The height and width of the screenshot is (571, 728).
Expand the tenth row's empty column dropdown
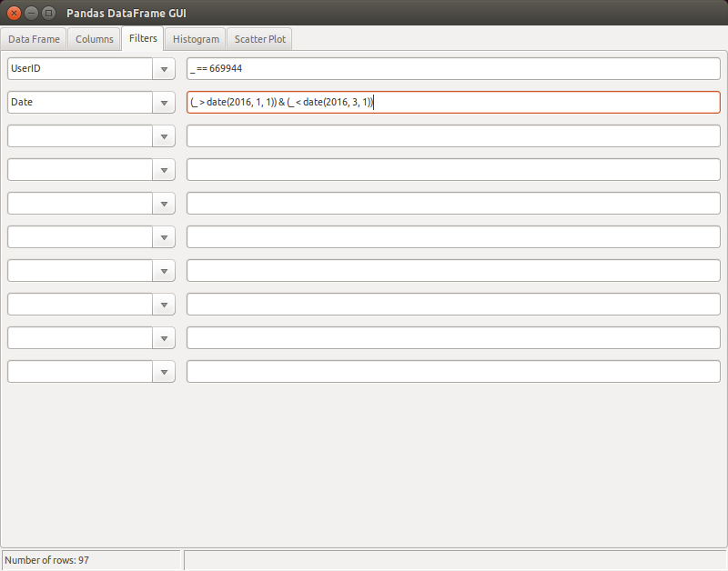pyautogui.click(x=164, y=372)
